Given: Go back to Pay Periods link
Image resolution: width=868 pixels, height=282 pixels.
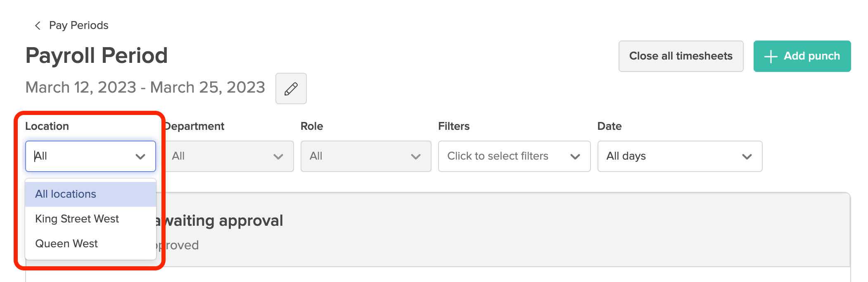Looking at the screenshot, I should click(78, 26).
